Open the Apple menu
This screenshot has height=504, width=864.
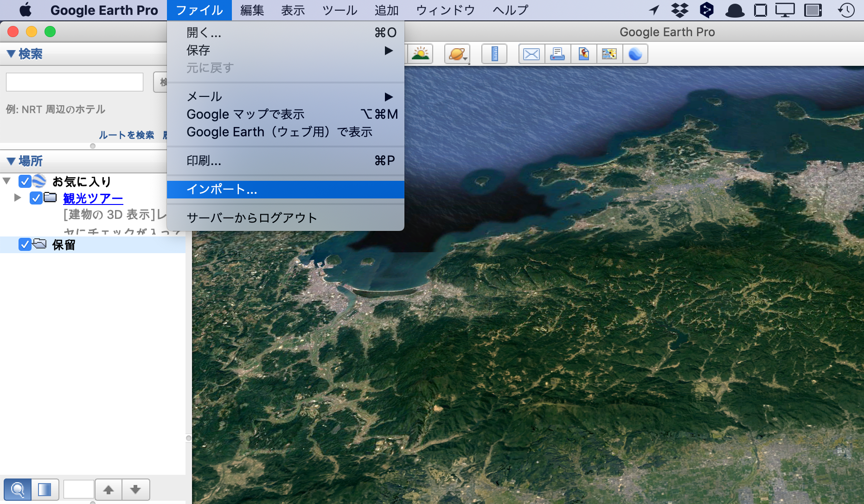26,10
